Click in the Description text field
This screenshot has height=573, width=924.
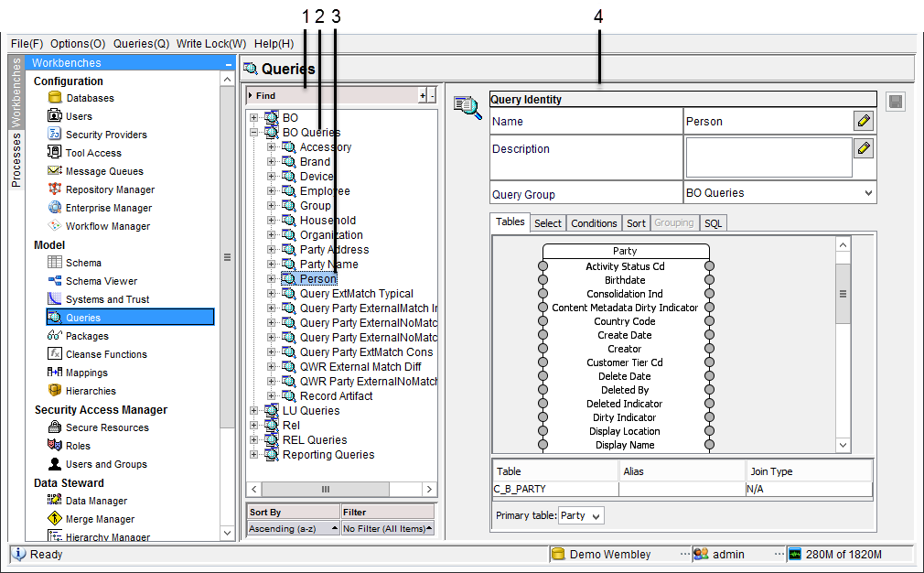click(768, 157)
